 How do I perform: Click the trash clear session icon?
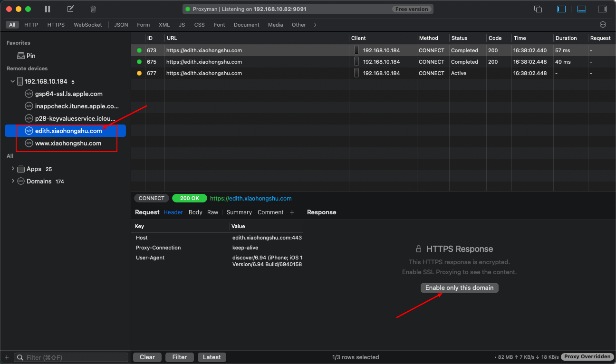(x=93, y=9)
